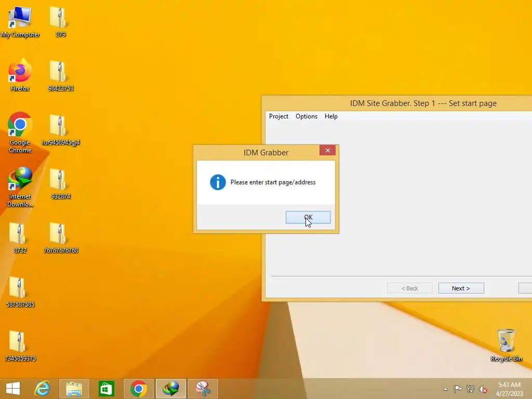Select the zip folder named 932874
This screenshot has width=532, height=399.
[x=60, y=183]
